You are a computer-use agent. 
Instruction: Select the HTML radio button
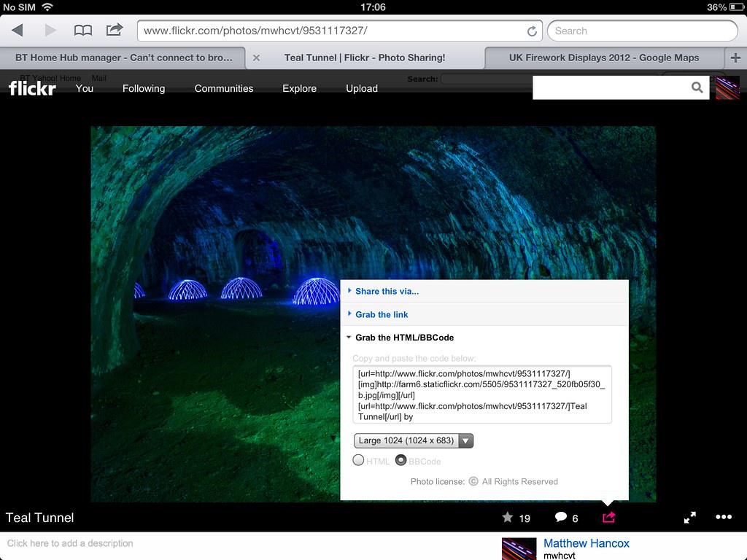tap(358, 460)
